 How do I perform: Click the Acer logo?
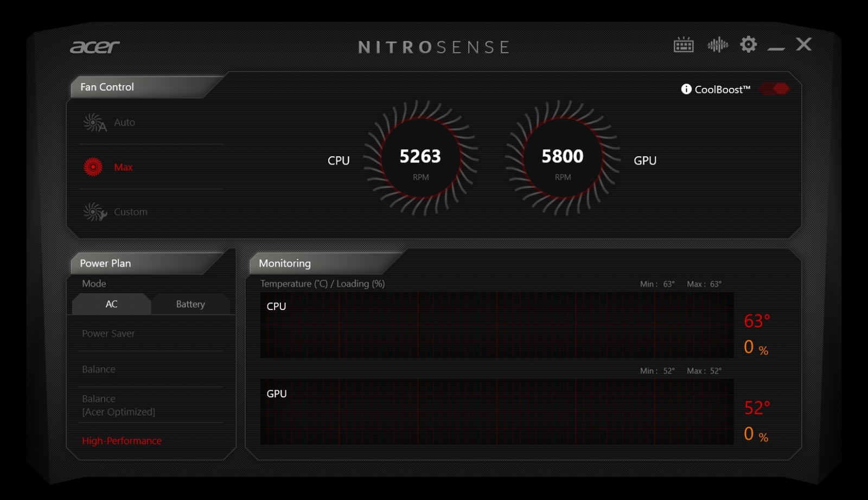pyautogui.click(x=95, y=47)
